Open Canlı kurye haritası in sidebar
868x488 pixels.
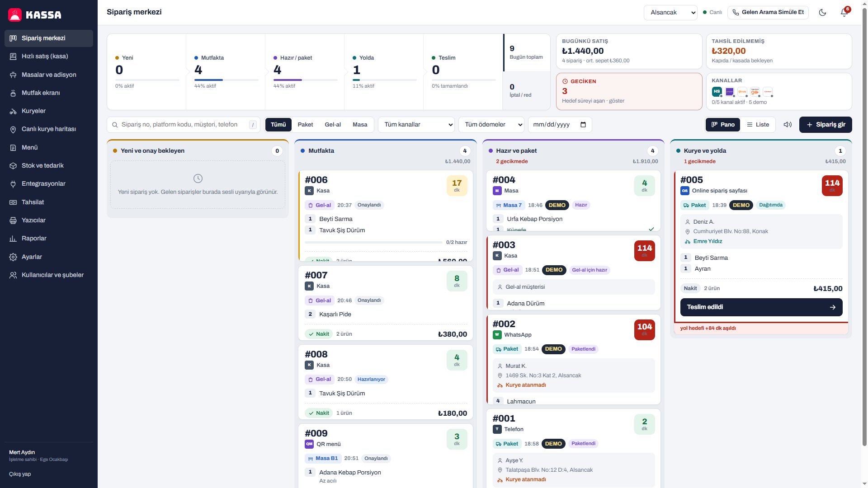[x=49, y=129]
